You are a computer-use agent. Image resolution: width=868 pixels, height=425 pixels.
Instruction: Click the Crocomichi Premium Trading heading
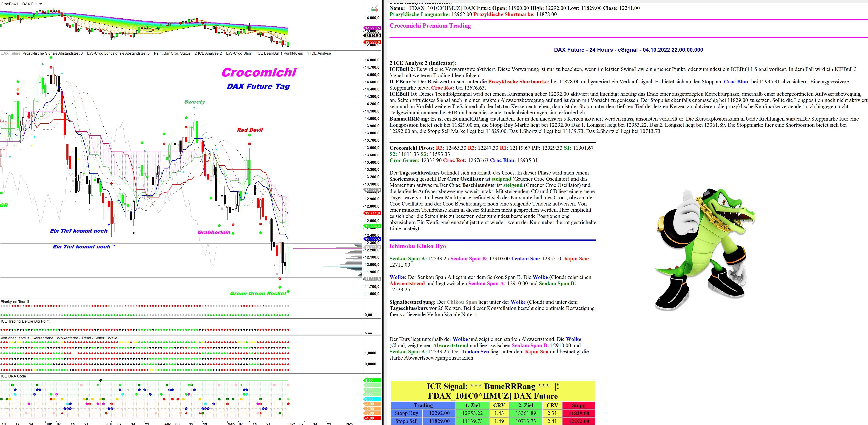click(x=430, y=25)
